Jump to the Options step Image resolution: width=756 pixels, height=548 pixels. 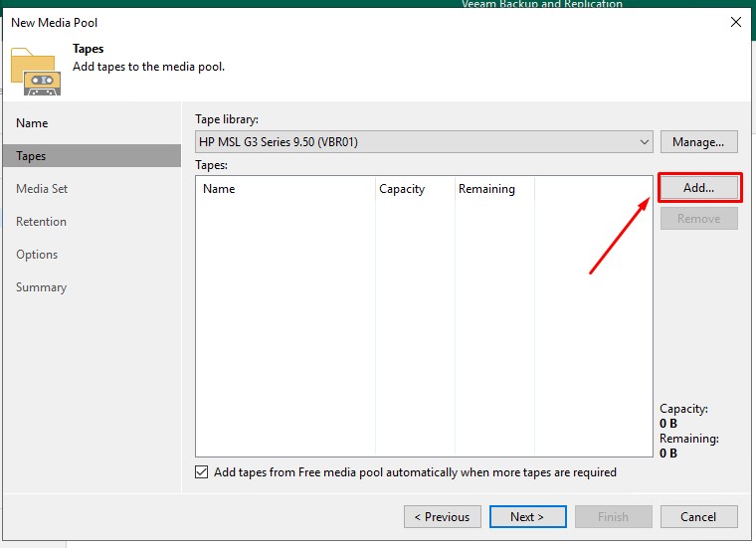coord(37,255)
